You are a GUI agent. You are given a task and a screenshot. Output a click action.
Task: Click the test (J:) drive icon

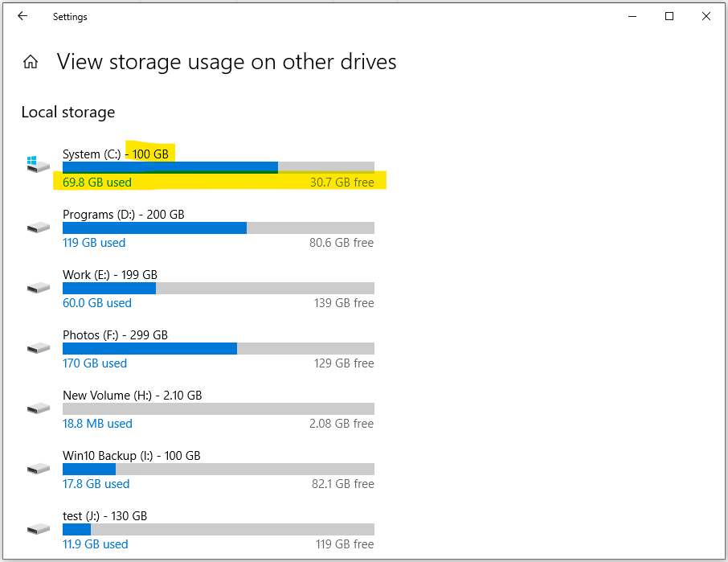coord(38,529)
